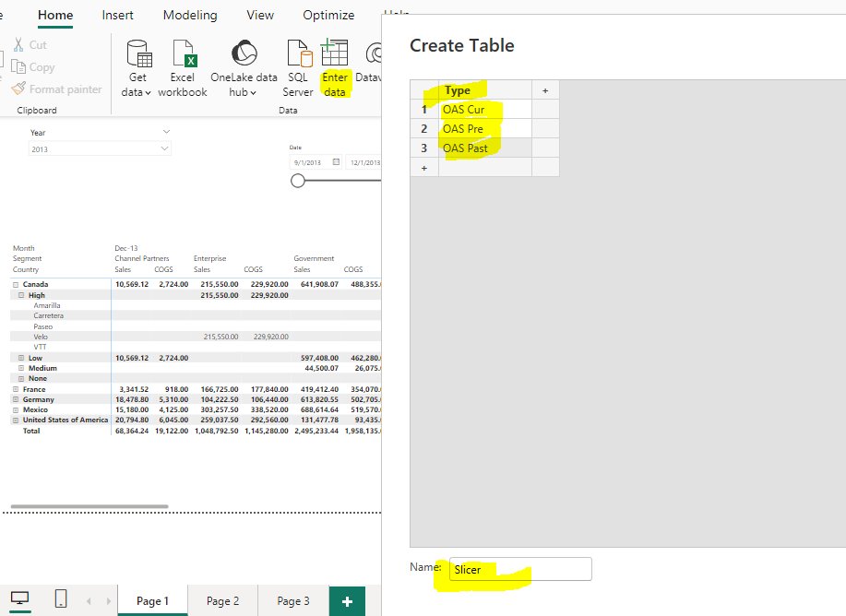Expand the Germany row

[16, 399]
